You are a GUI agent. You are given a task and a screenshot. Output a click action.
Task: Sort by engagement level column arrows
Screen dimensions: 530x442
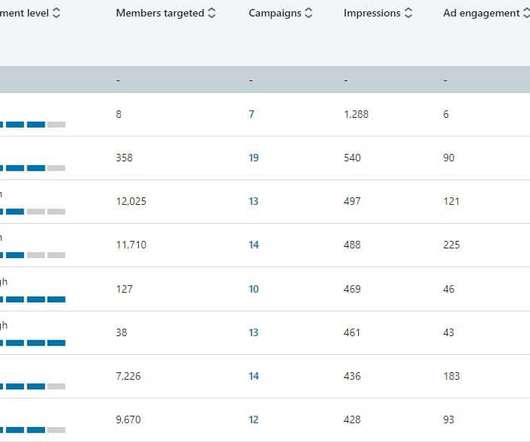[56, 13]
